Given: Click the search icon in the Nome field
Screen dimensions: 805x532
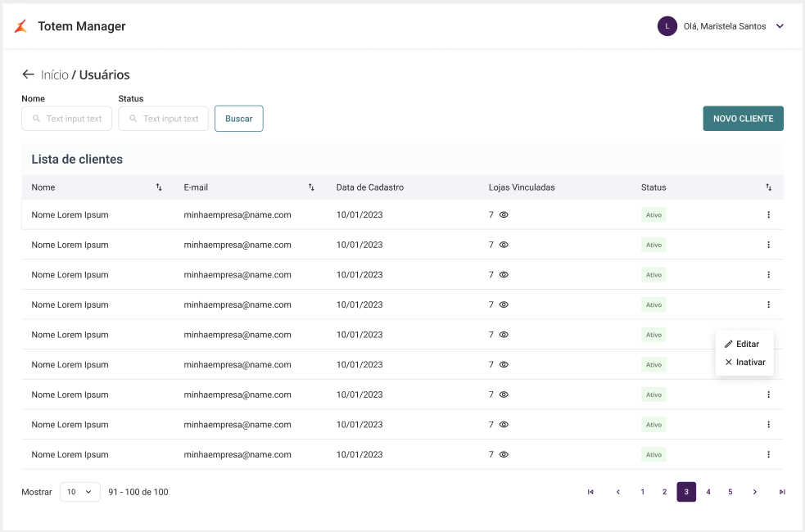Looking at the screenshot, I should pos(36,119).
